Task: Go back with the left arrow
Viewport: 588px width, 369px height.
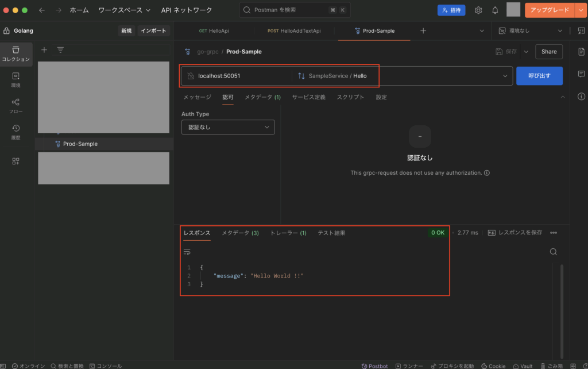Action: coord(41,10)
